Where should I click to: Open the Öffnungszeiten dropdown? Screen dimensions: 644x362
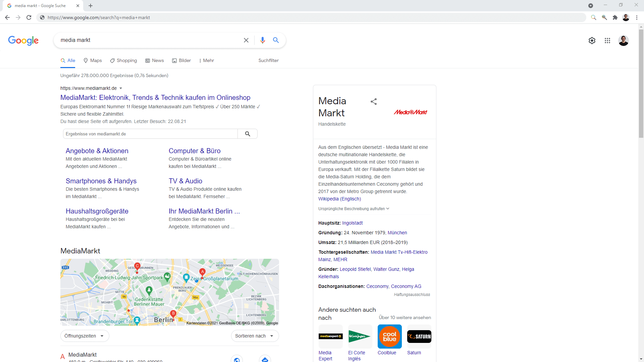[85, 336]
